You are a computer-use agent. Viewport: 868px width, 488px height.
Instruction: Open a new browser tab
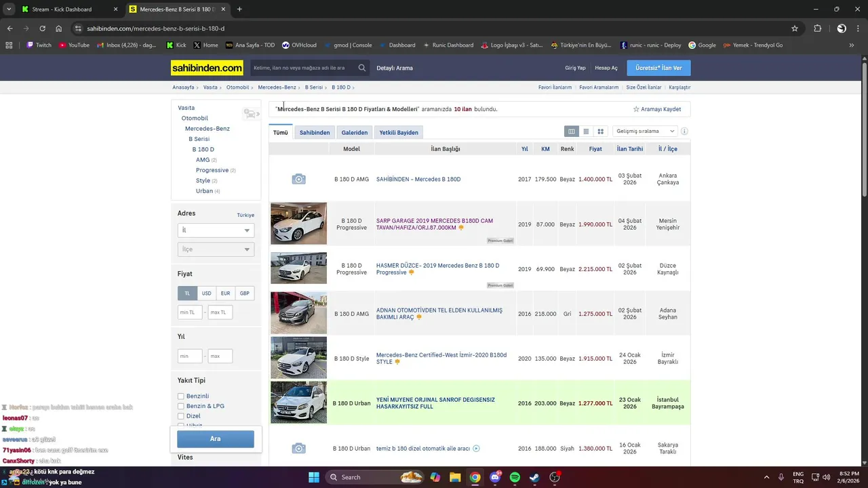(x=239, y=9)
